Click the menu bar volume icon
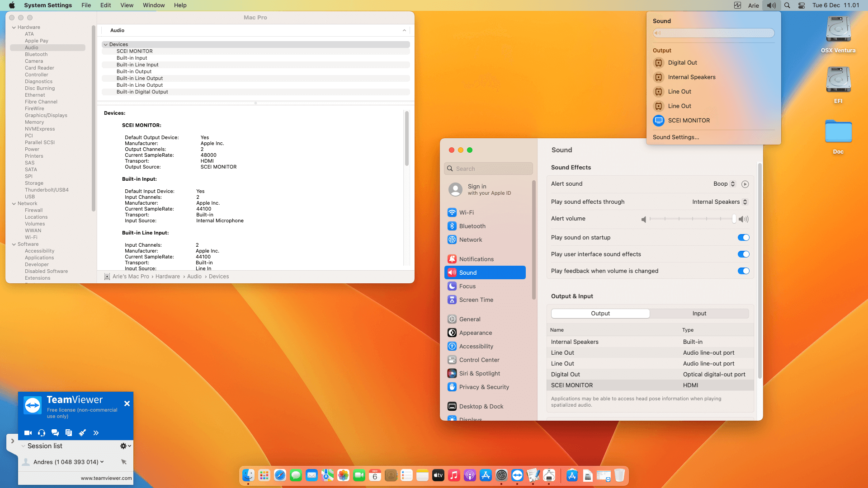Image resolution: width=868 pixels, height=488 pixels. pyautogui.click(x=771, y=5)
